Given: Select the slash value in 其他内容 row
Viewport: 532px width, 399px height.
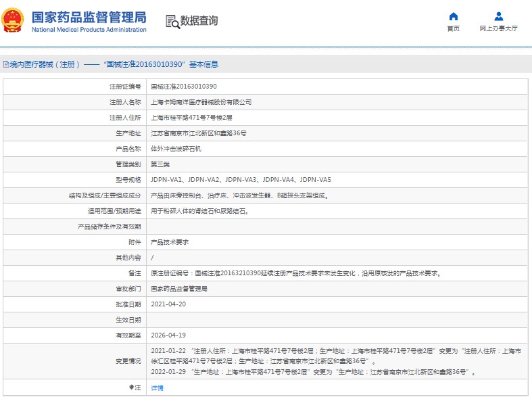Looking at the screenshot, I should tap(152, 258).
